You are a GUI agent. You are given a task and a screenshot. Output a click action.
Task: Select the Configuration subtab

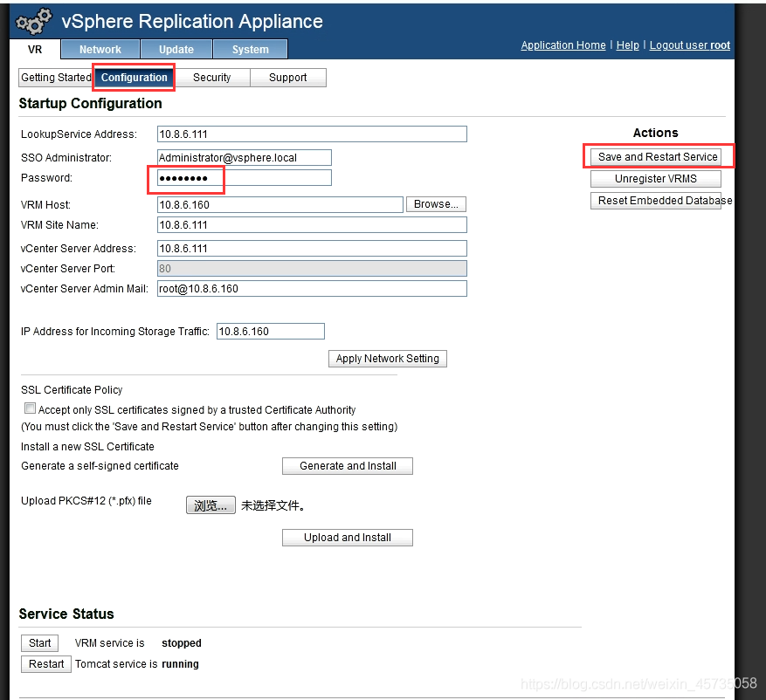[134, 78]
